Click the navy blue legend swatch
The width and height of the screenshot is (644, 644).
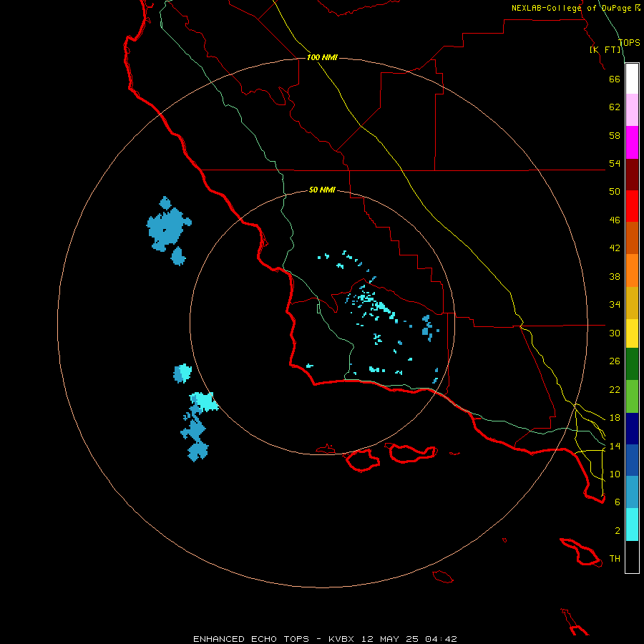pos(632,429)
